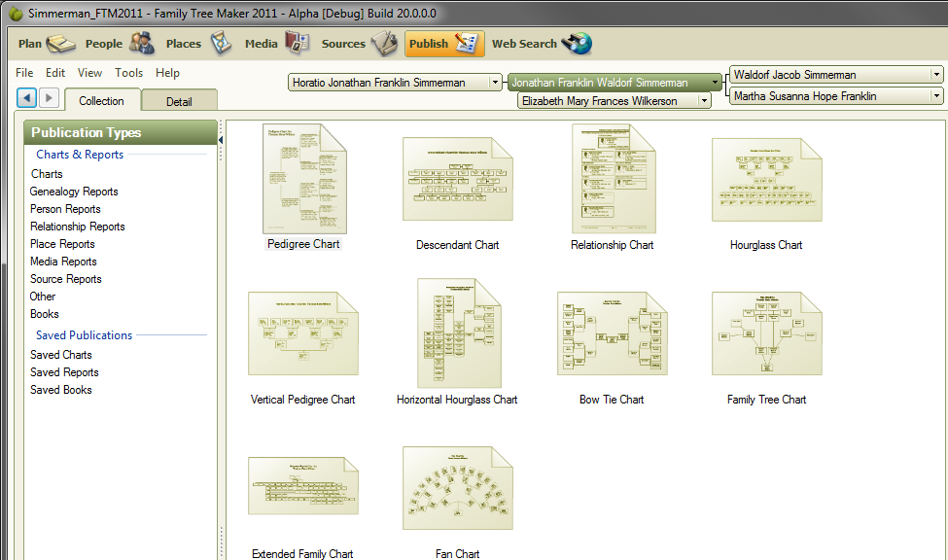Select the Family Tree Chart icon
Viewport: 948px width, 560px height.
[x=766, y=333]
